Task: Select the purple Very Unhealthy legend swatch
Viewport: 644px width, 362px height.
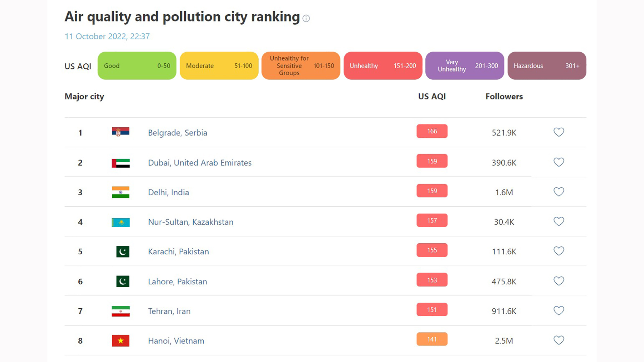Action: tap(464, 66)
